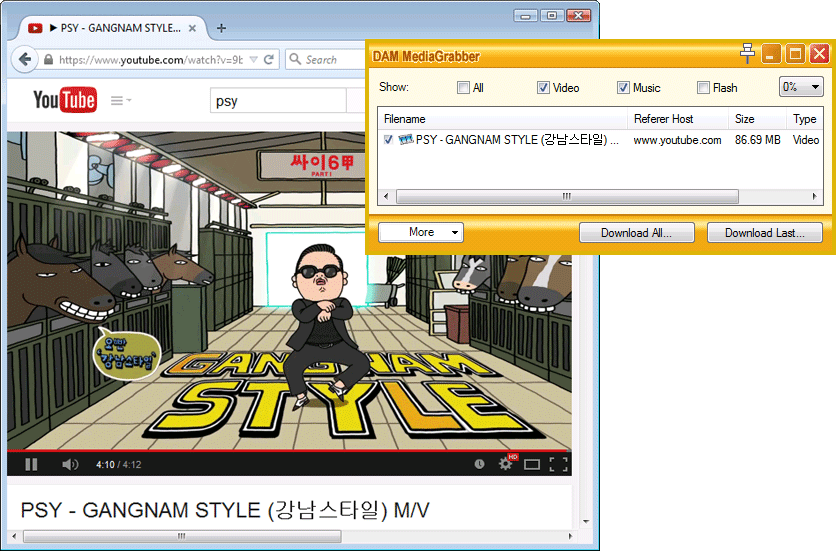
Task: Maximize the DAM MediaGrabber window
Action: pyautogui.click(x=795, y=54)
